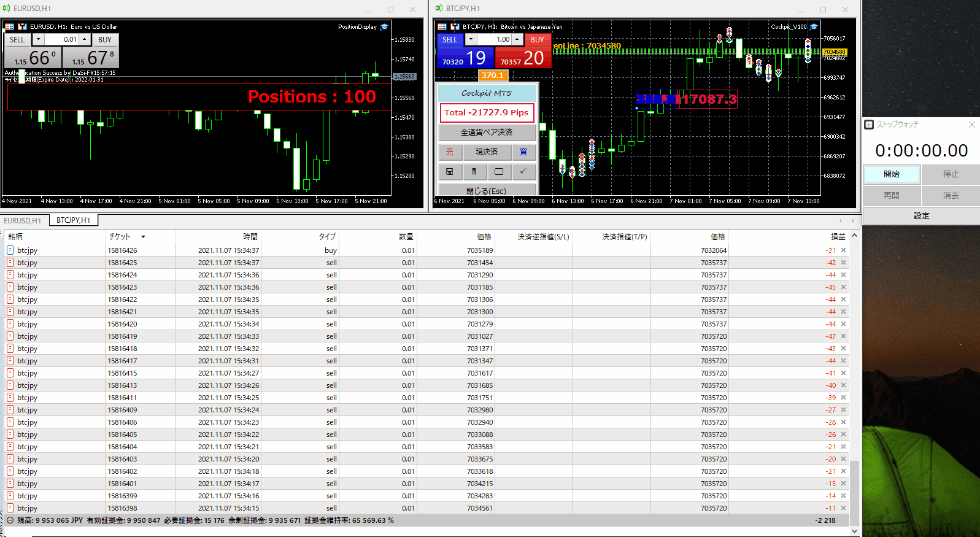Click the checkmark icon in Cockpit MT5 panel
This screenshot has width=980, height=537.
click(x=523, y=171)
